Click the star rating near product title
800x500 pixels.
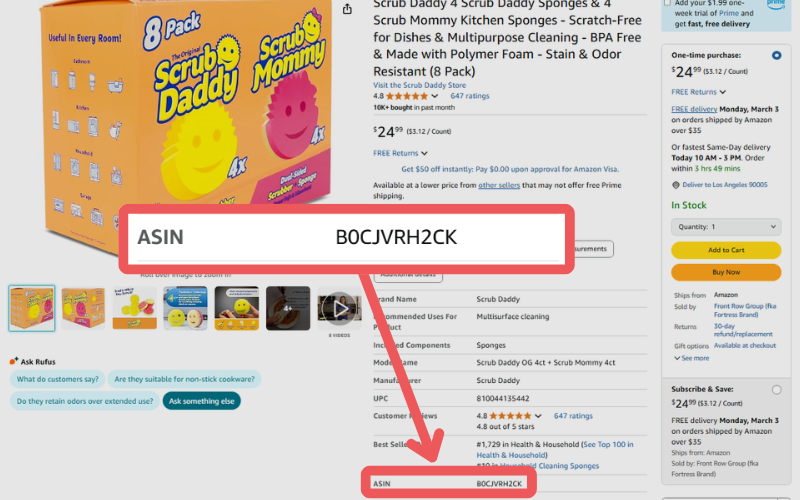407,96
